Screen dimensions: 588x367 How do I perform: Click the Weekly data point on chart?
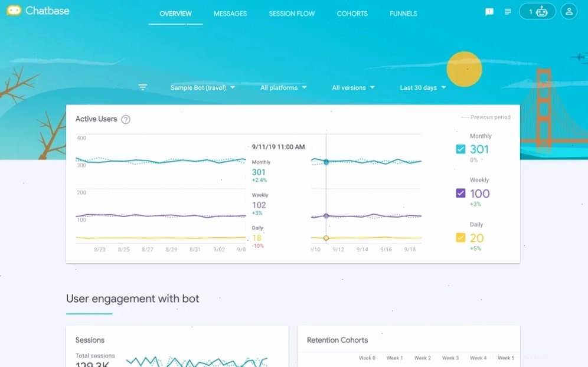point(326,216)
